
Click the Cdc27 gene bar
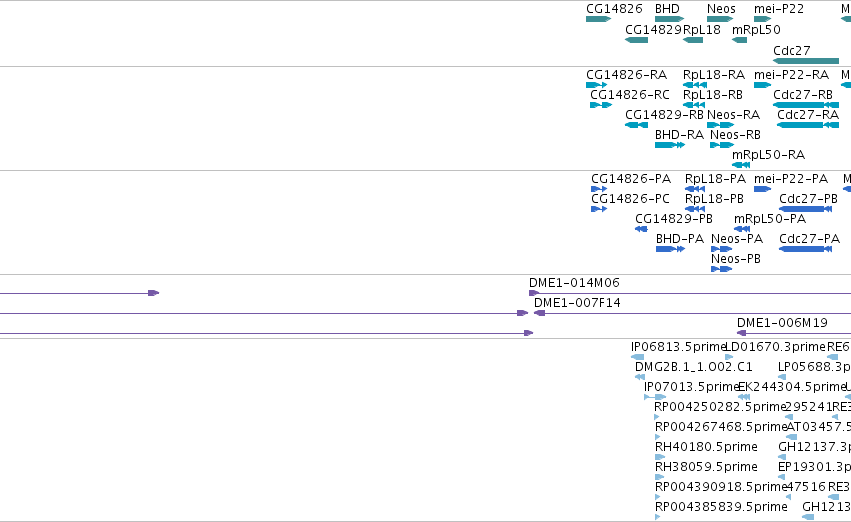tap(806, 61)
